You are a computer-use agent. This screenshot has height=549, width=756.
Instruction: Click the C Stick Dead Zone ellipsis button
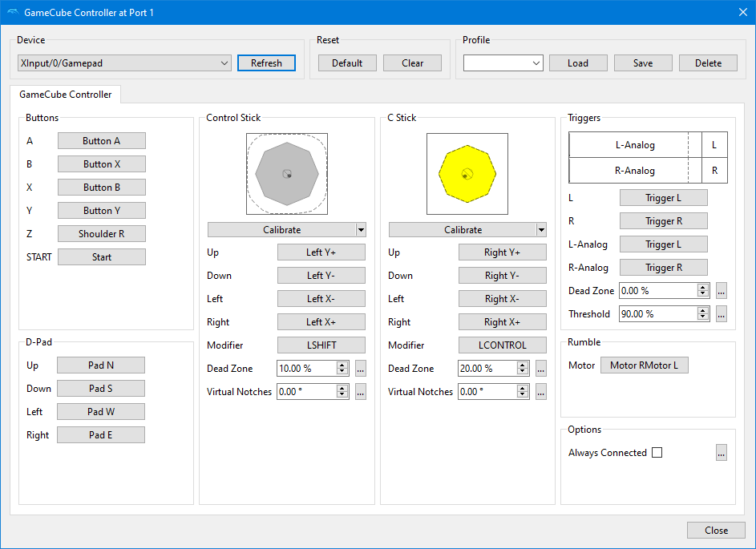541,369
